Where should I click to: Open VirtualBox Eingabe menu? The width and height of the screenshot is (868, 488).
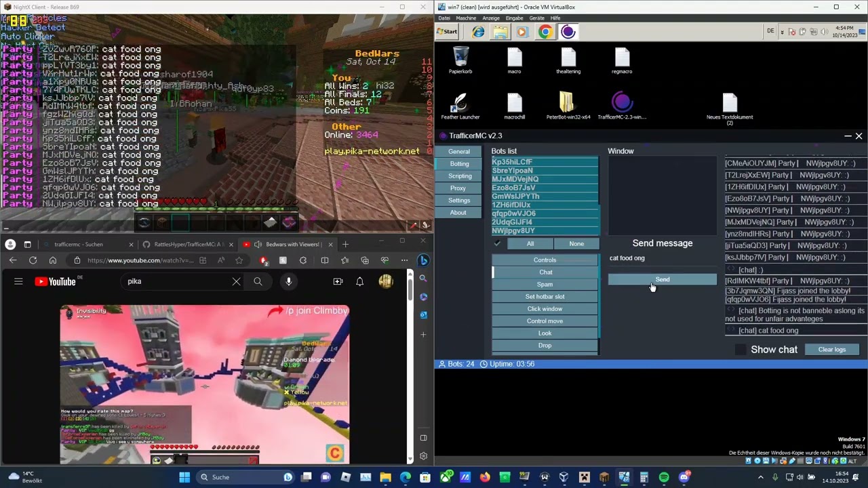(x=515, y=18)
